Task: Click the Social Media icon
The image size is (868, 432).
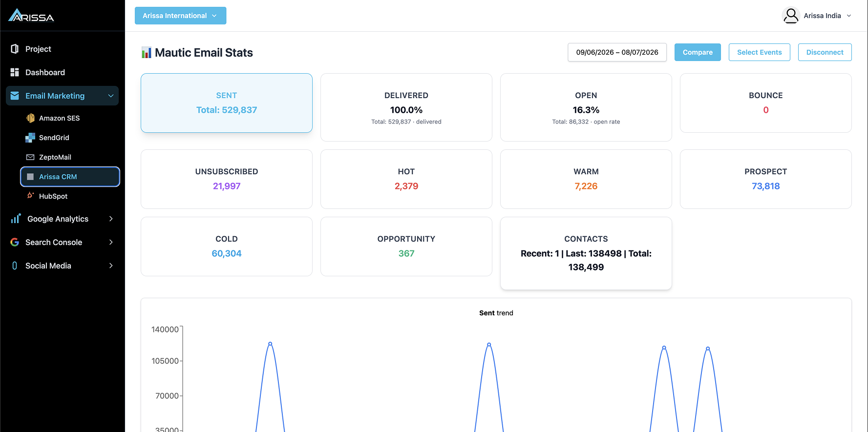Action: click(x=15, y=266)
